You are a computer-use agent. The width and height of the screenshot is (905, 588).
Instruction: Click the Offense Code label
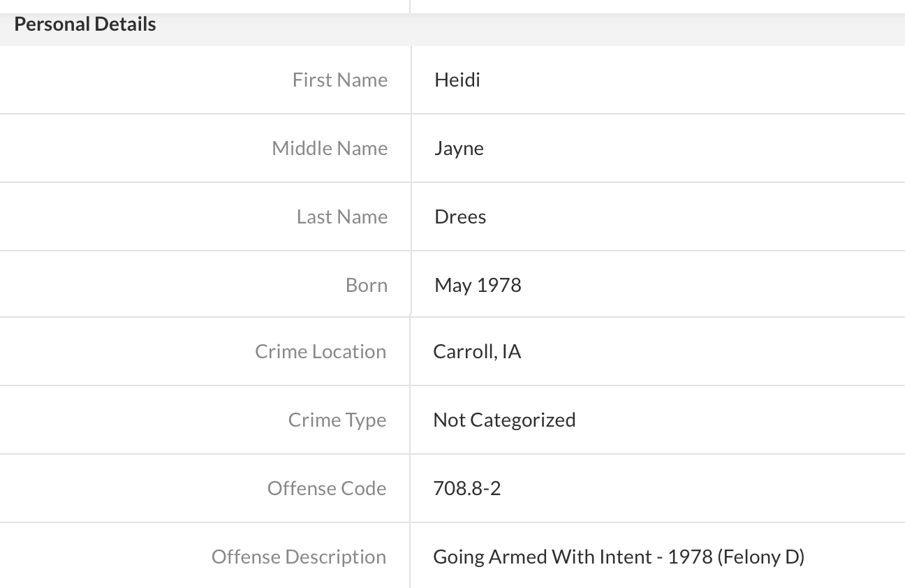(x=326, y=488)
